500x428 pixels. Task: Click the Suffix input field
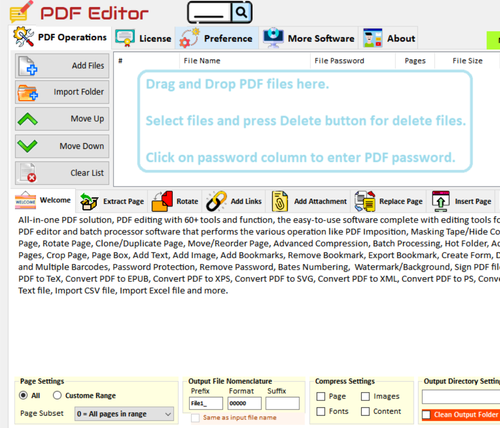point(283,403)
